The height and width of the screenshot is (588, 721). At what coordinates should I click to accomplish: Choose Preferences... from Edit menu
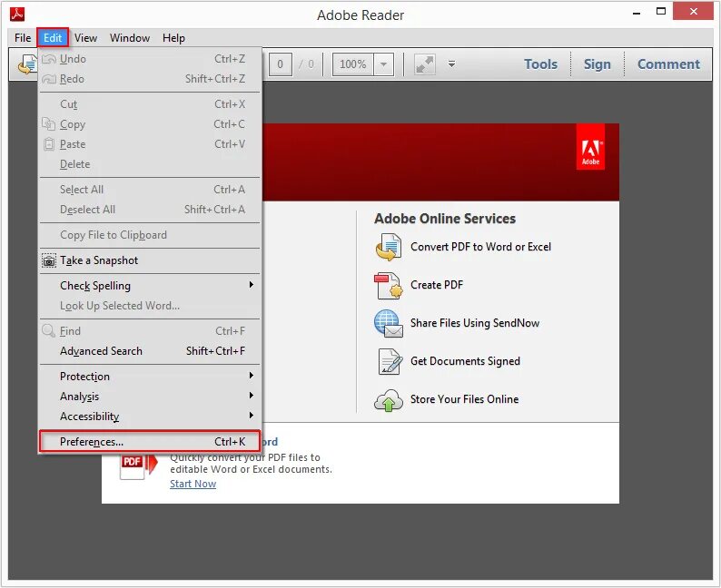[150, 442]
